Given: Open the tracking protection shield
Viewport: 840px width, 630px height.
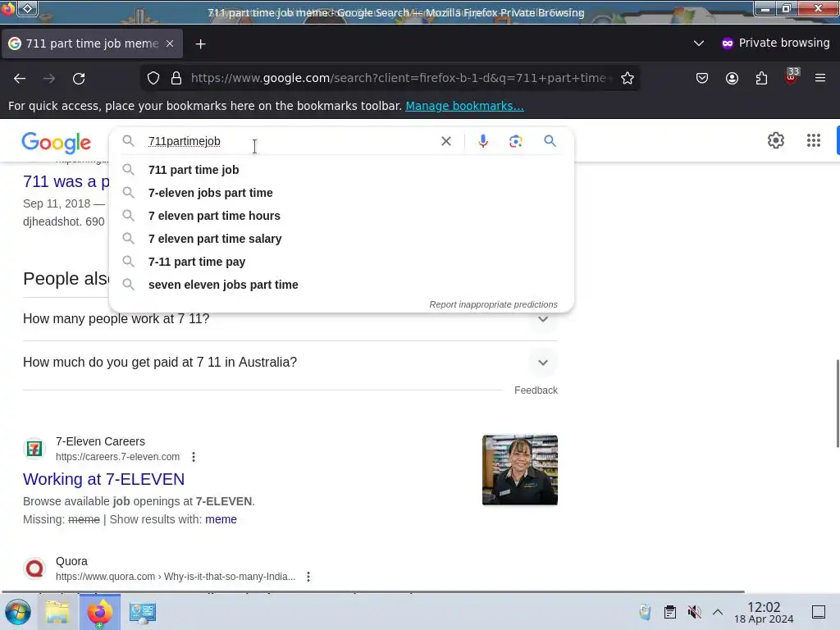Looking at the screenshot, I should (x=153, y=78).
